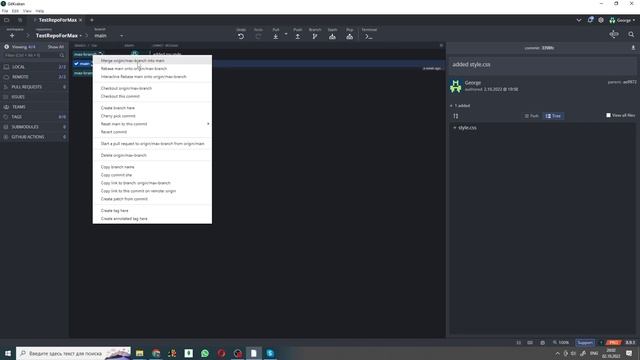This screenshot has height=360, width=640.
Task: Open the TestRepoForMax repository dropdown
Action: coord(58,36)
